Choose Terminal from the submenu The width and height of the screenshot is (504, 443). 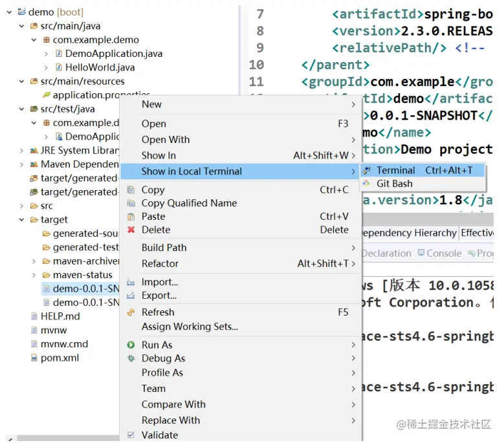tap(422, 170)
